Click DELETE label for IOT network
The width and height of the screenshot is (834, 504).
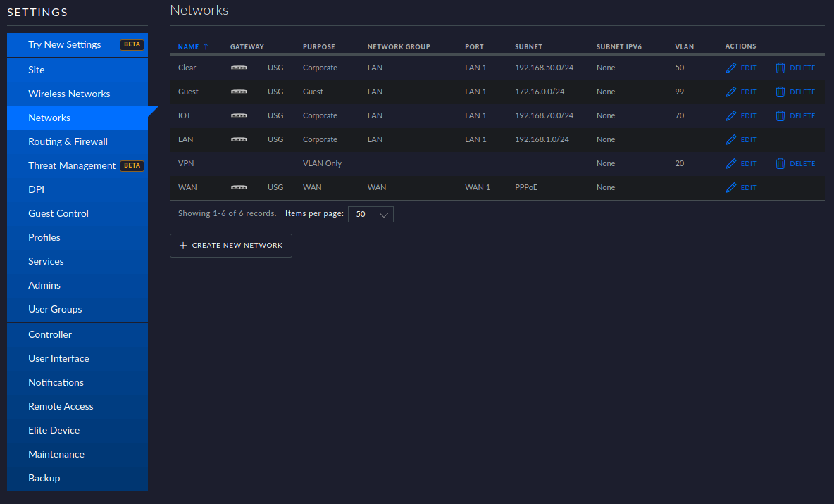click(x=802, y=116)
